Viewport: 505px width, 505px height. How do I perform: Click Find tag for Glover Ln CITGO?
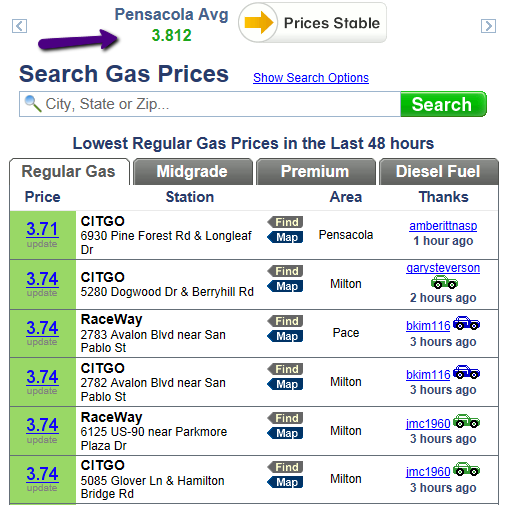coord(285,467)
